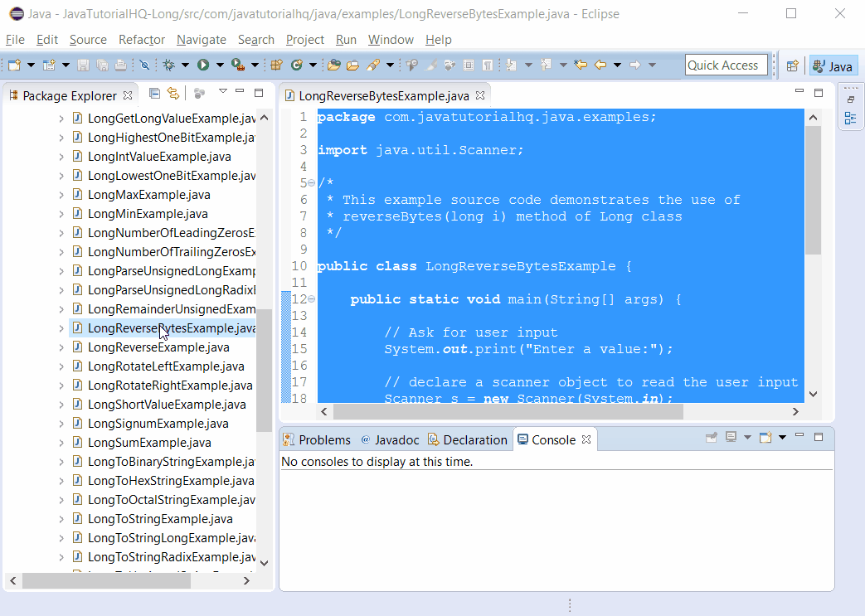This screenshot has height=616, width=865.
Task: Switch to the Java perspective icon top-right
Action: click(x=833, y=65)
